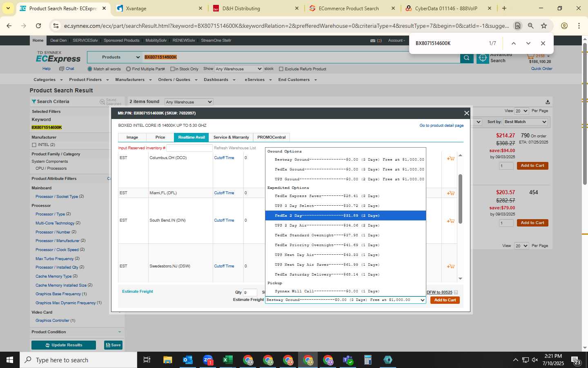Add Columbus, OH warehouse row to cart icon
The width and height of the screenshot is (588, 368).
pos(450,158)
